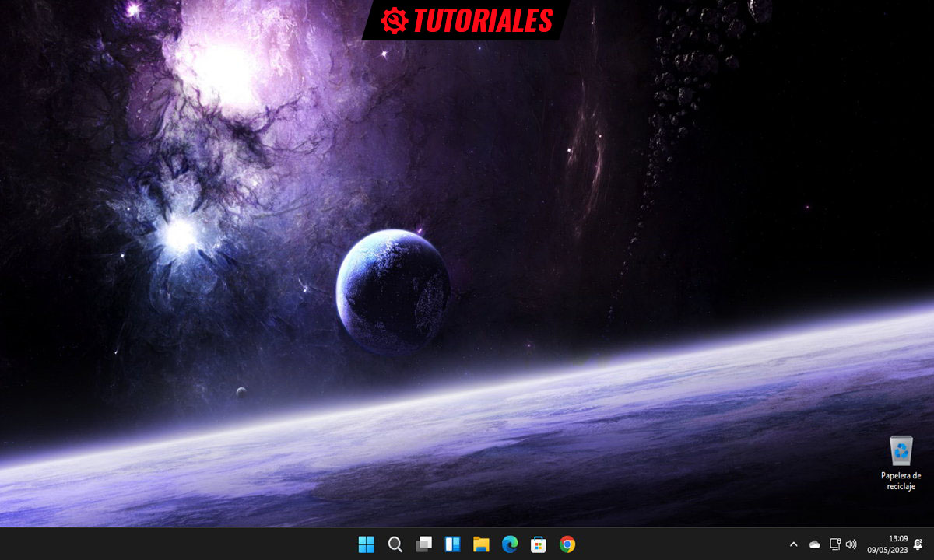
Task: Launch Microsoft Edge browser
Action: [510, 544]
